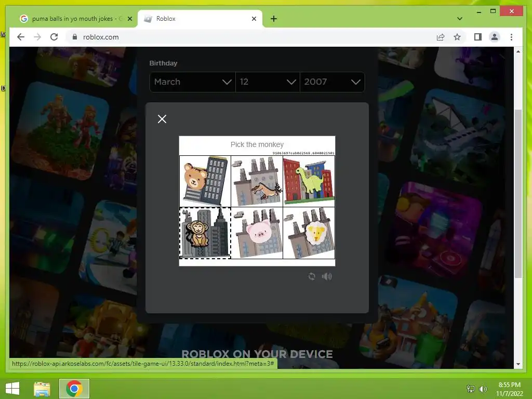Close the Roblox tab
Image resolution: width=532 pixels, height=399 pixels.
[254, 19]
